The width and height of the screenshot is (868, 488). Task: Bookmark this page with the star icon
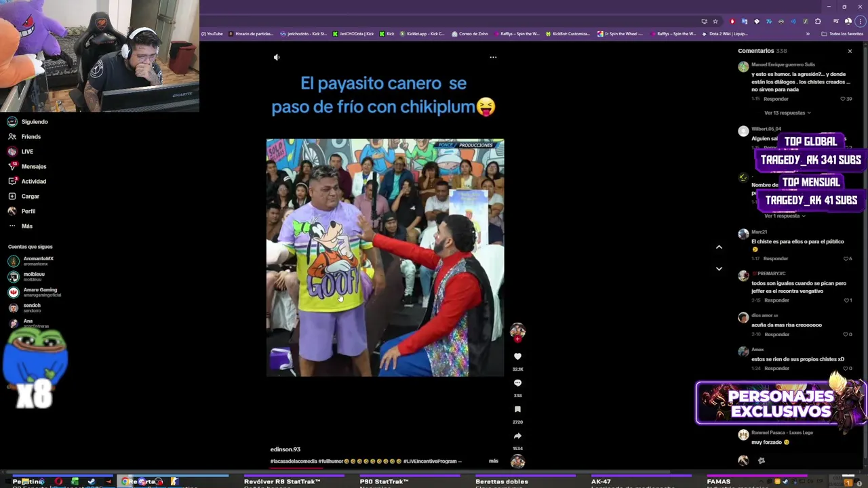pos(715,21)
